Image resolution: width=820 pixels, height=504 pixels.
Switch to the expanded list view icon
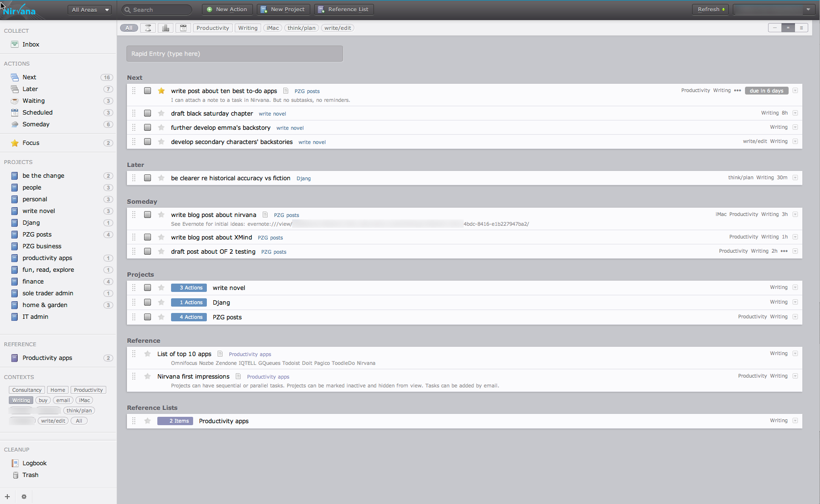801,28
